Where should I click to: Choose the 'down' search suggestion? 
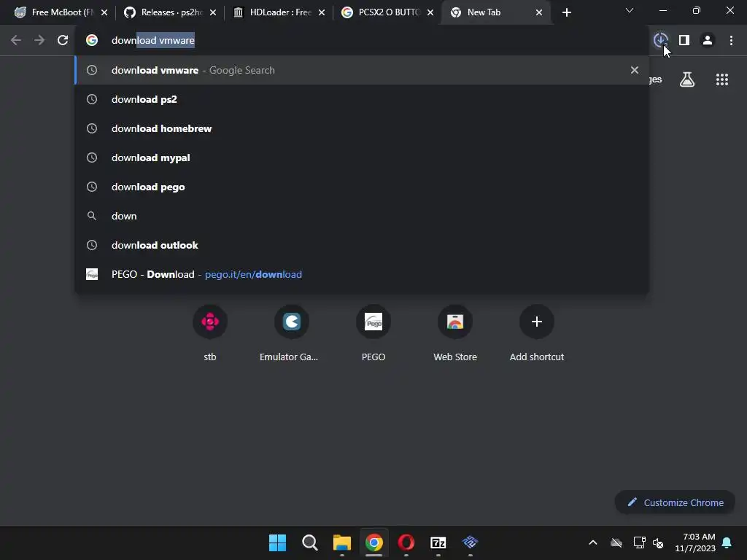362,216
